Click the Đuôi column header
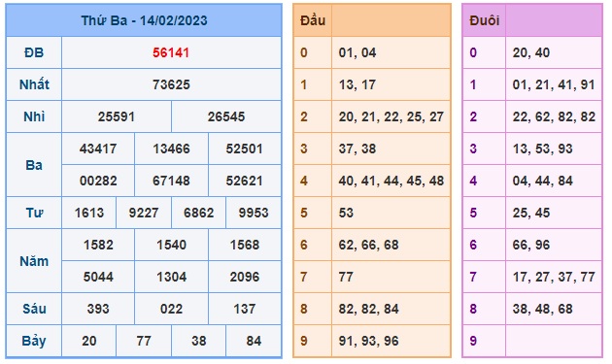 484,20
